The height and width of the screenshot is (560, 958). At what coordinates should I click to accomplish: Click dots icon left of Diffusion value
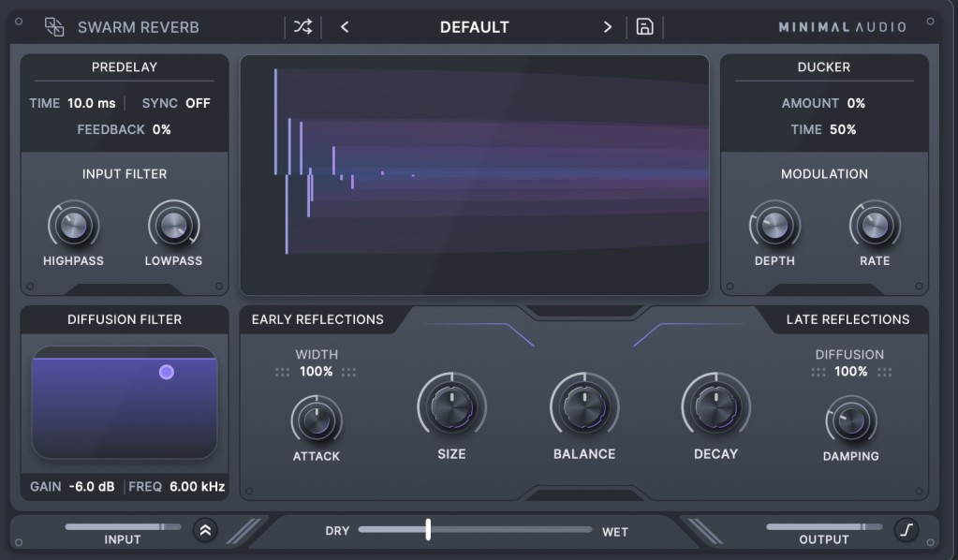pos(818,373)
